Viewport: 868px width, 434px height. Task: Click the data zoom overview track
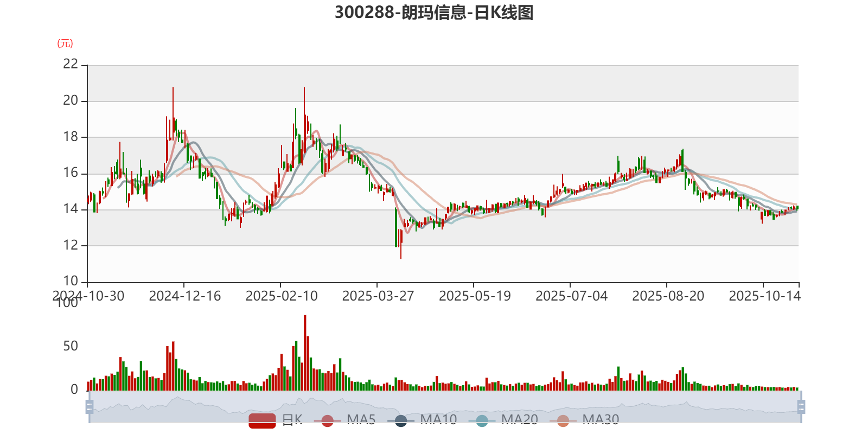tap(445, 407)
